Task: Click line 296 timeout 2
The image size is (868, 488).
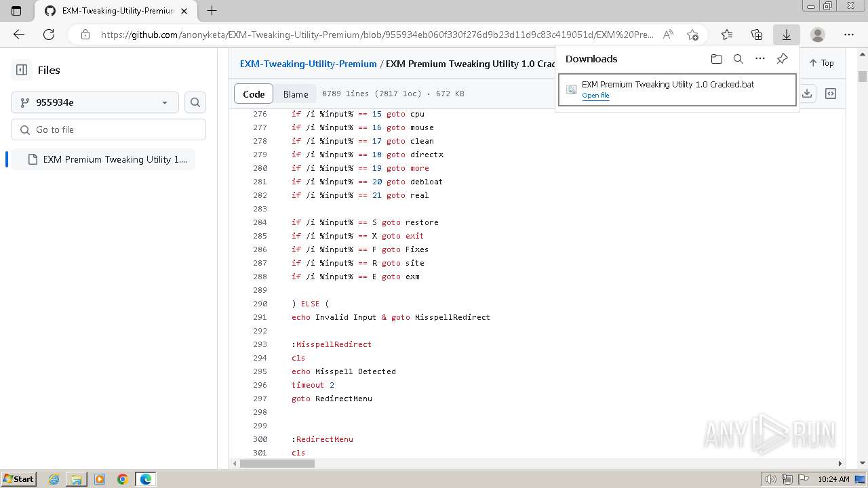Action: click(313, 385)
